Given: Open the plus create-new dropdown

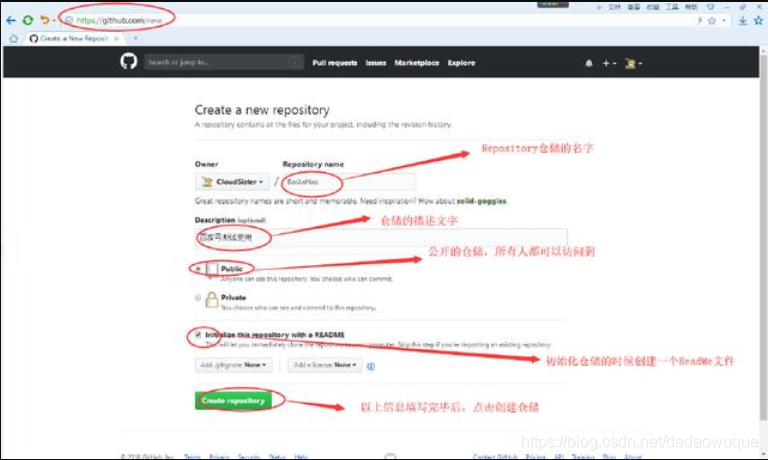Looking at the screenshot, I should (609, 63).
